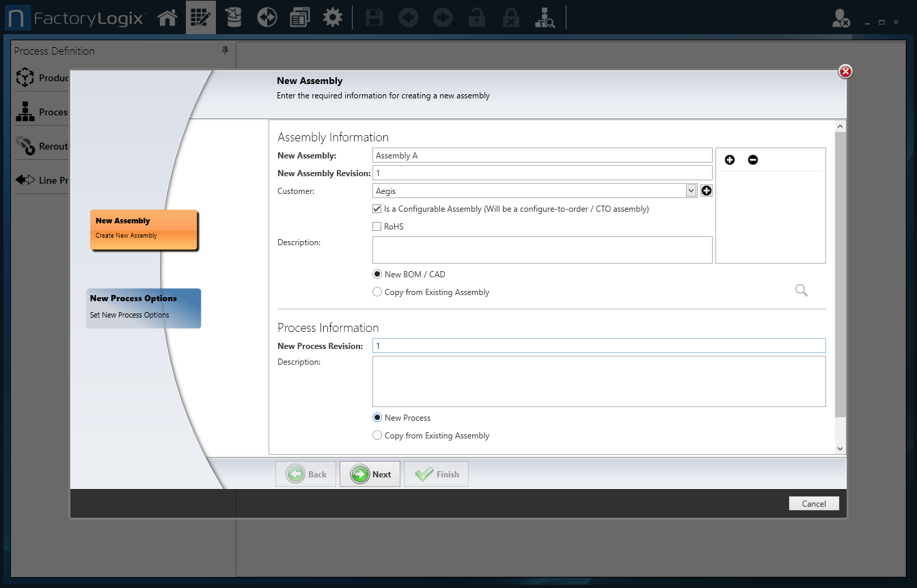Click the pin icon on the Process Definition panel
The width and height of the screenshot is (917, 588).
(225, 51)
